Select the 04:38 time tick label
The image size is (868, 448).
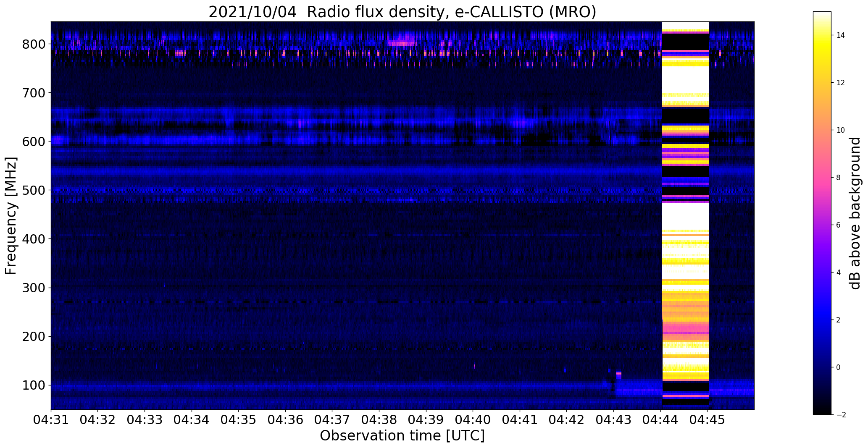(379, 419)
